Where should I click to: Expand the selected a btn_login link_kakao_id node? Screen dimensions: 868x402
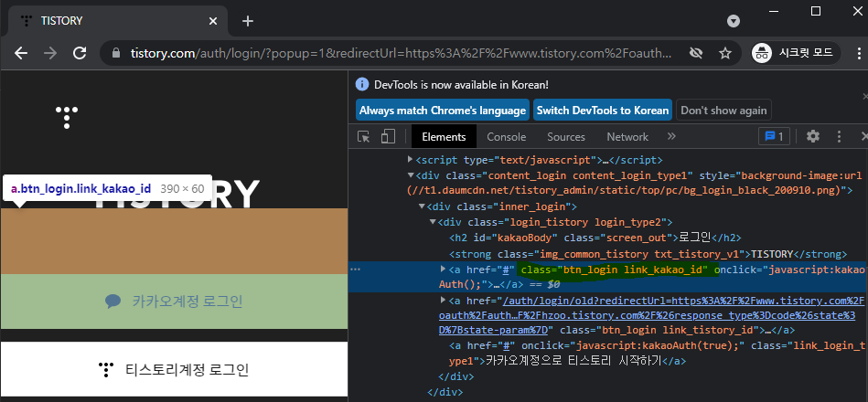tap(443, 269)
